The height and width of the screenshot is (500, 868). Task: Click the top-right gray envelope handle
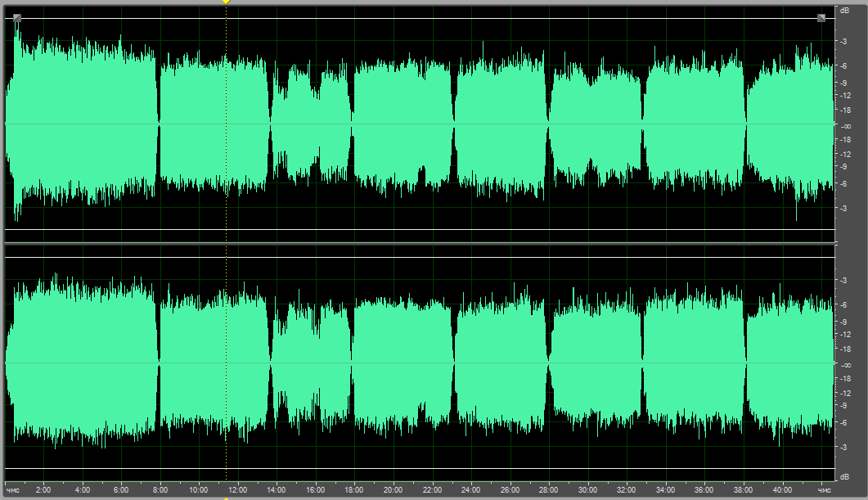[821, 18]
